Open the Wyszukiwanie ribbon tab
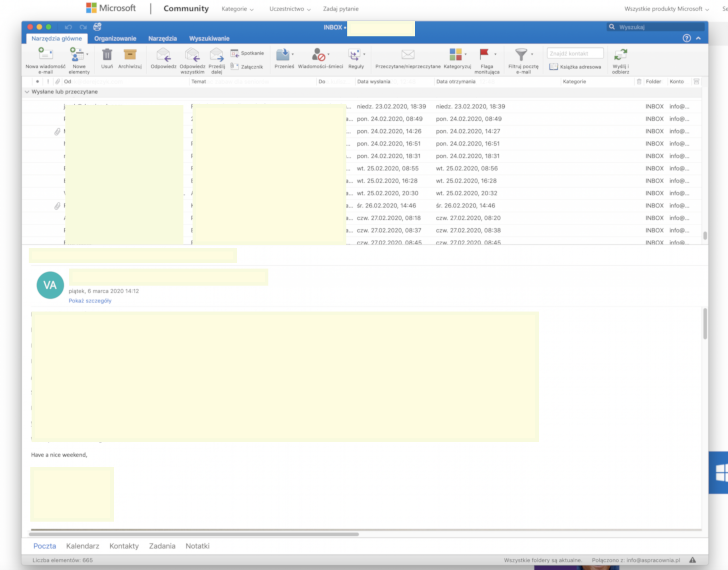 coord(209,38)
